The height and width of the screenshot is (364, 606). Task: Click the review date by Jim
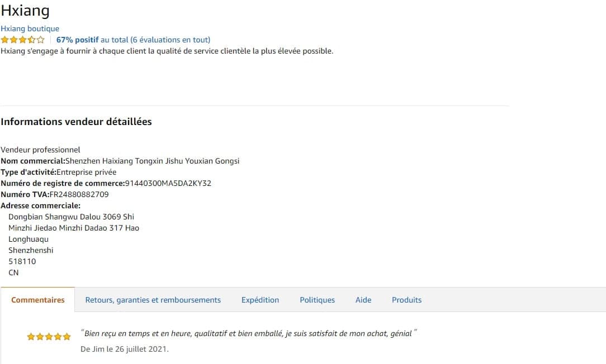(x=124, y=349)
